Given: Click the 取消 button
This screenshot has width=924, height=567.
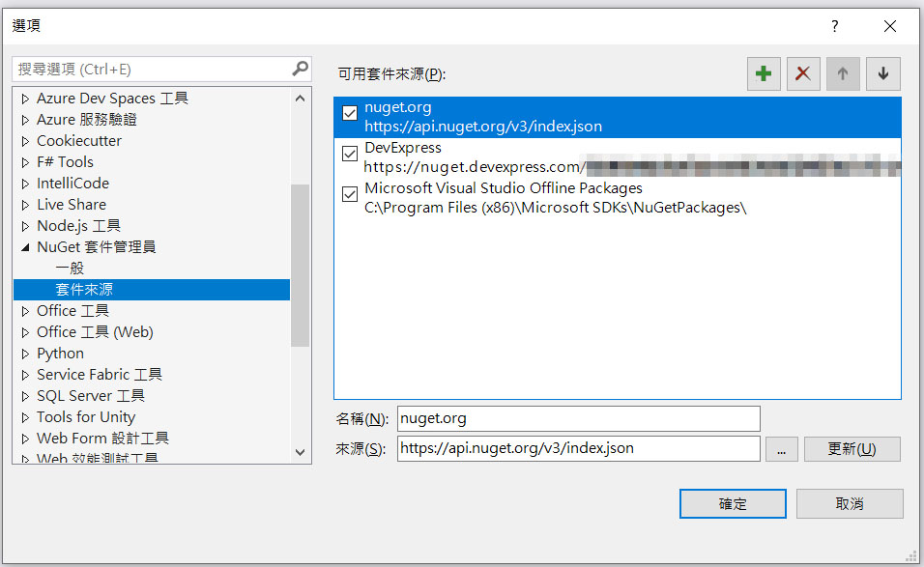Looking at the screenshot, I should (x=850, y=503).
